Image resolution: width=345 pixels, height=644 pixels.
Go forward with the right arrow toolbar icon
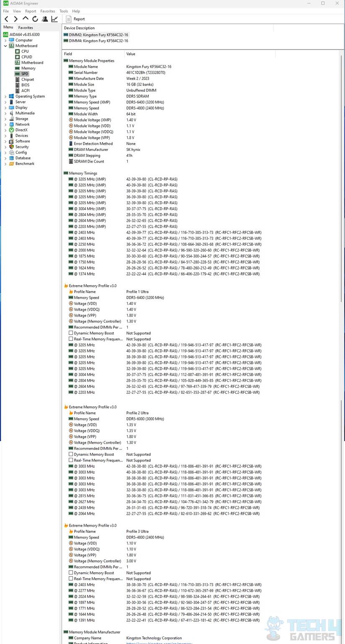point(16,19)
